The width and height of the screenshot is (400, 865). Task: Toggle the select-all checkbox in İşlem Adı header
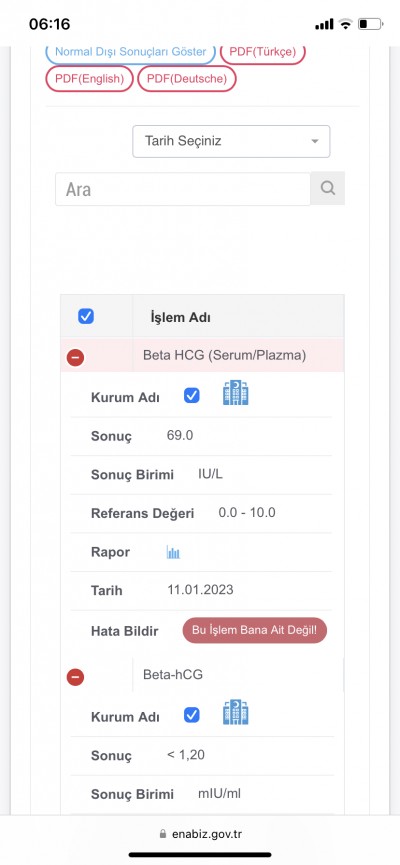pos(86,316)
